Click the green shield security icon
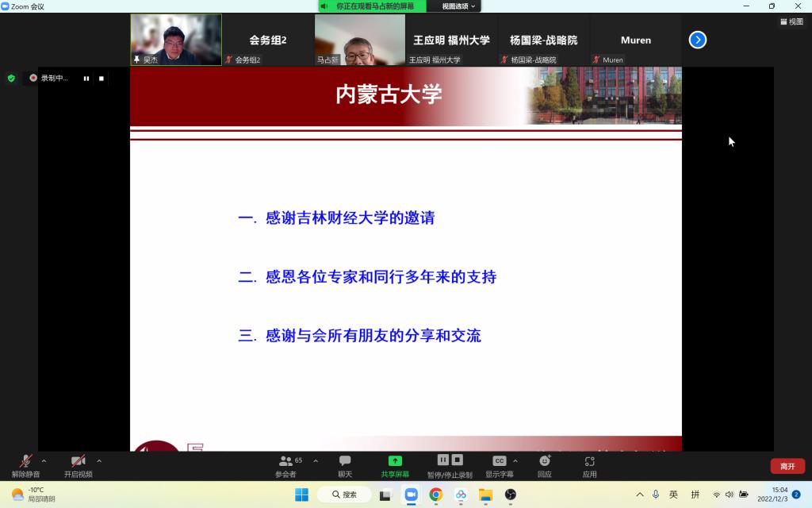This screenshot has height=508, width=812. click(11, 78)
